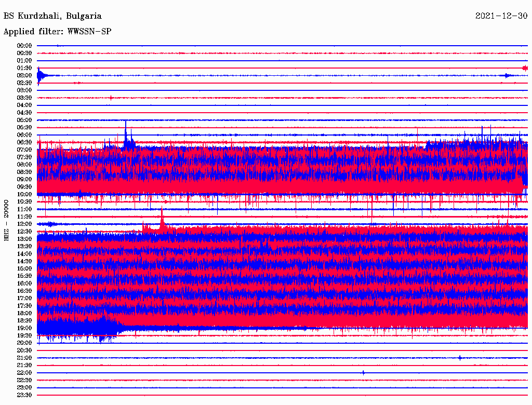
Task: Select the 20:30 time label
Action: (x=24, y=350)
